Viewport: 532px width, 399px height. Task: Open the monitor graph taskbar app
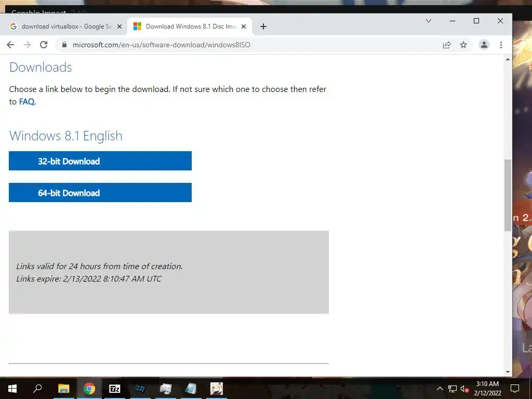166,389
